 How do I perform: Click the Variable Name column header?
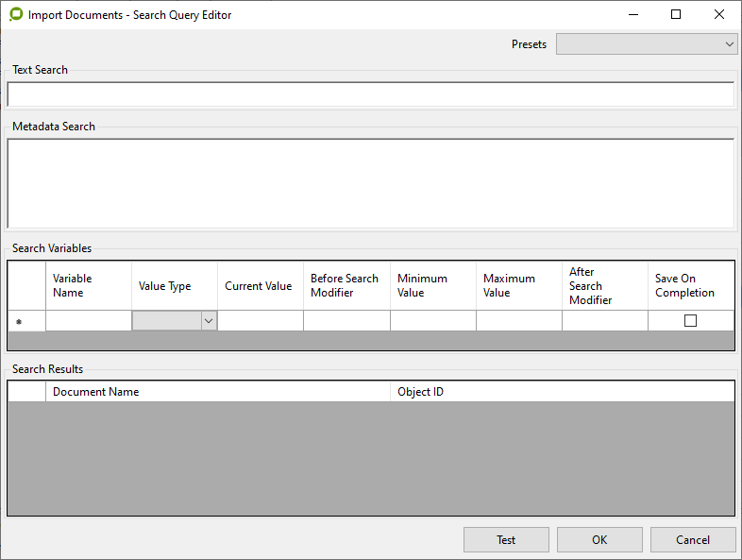coord(88,286)
